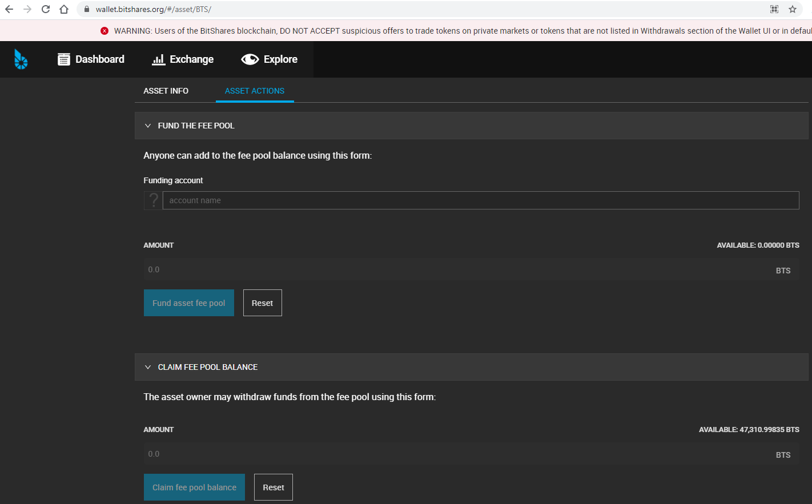
Task: Click BTS unit label in claim amount row
Action: click(x=783, y=455)
